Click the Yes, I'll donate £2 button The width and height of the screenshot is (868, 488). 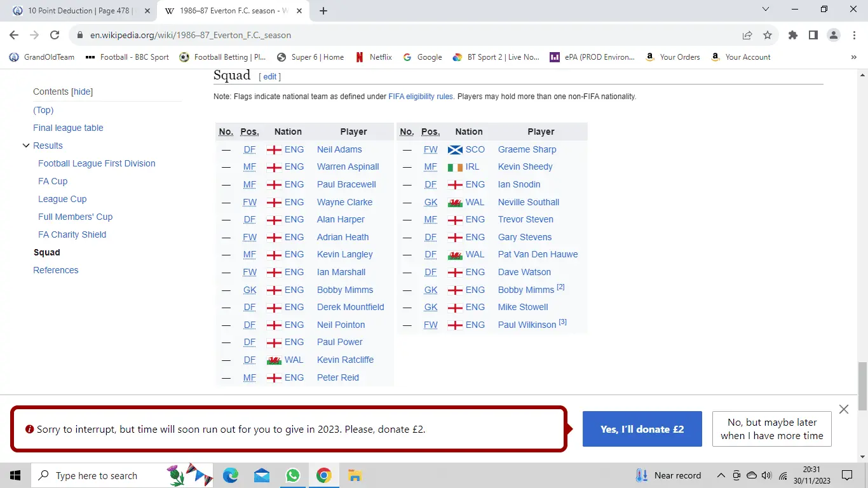pyautogui.click(x=642, y=429)
